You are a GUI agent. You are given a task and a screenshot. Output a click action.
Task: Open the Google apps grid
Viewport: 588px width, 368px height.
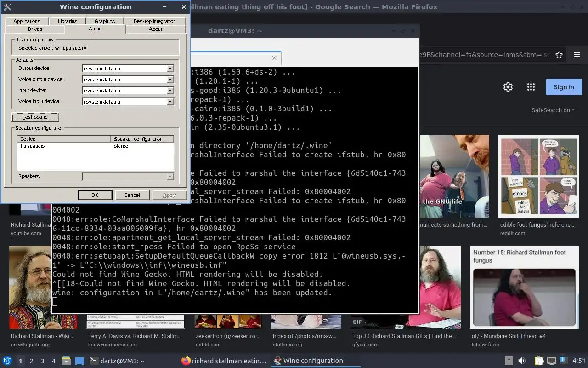531,87
